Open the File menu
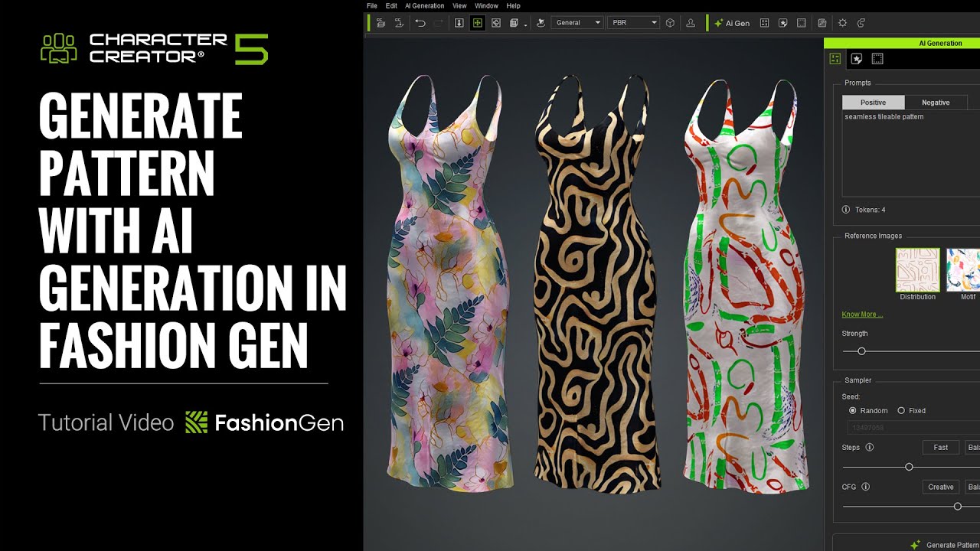Screen dimensions: 980x551 click(372, 5)
